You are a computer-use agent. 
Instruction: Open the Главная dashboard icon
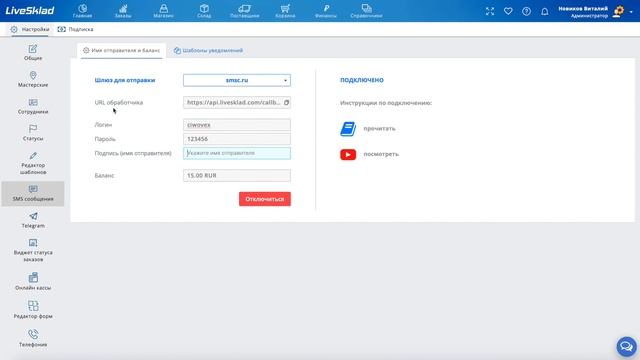(x=82, y=11)
